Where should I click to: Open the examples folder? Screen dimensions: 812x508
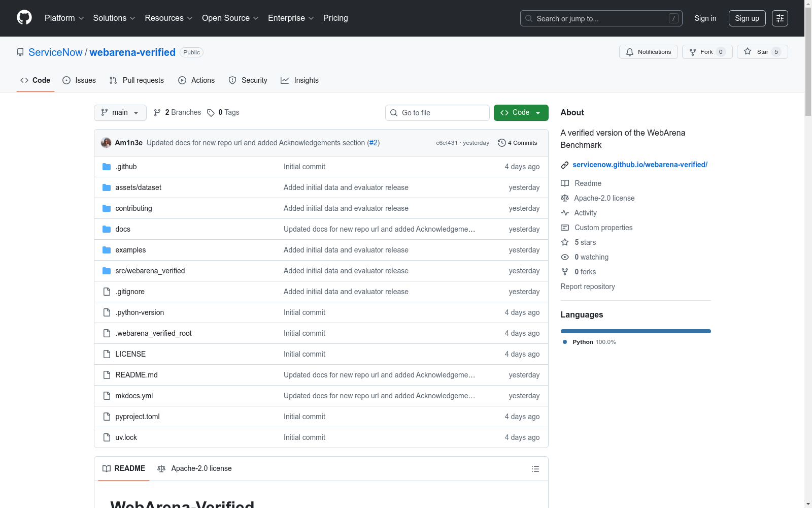(x=130, y=250)
